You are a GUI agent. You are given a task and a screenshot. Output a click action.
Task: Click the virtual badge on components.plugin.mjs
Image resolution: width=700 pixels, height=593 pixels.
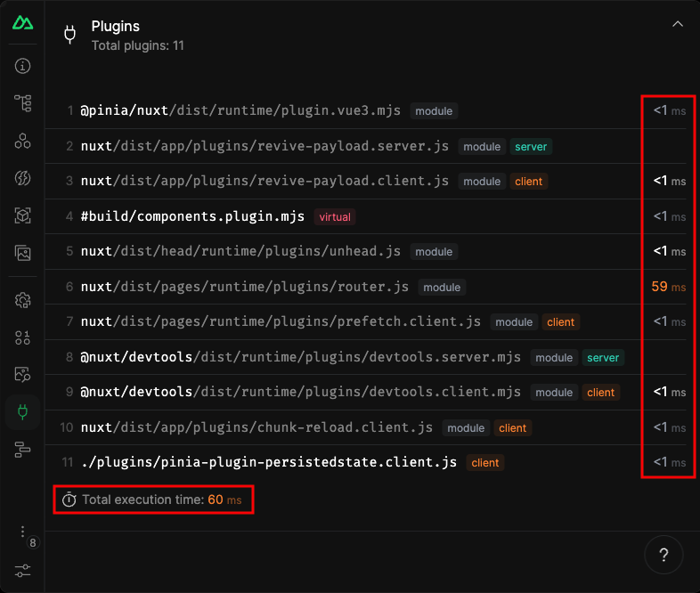[x=335, y=217]
